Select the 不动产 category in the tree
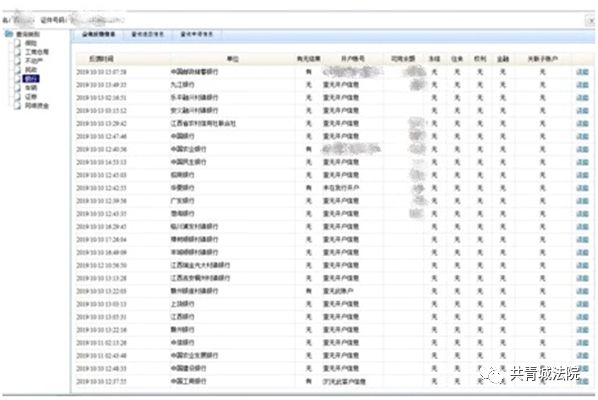598x400 pixels. click(34, 61)
